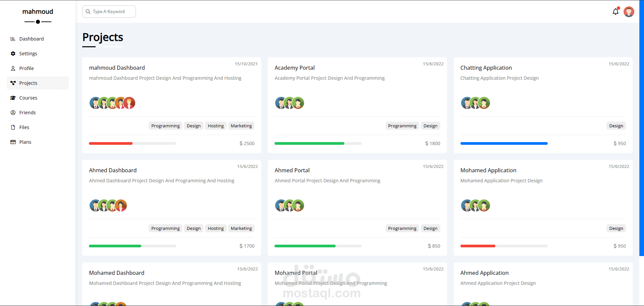The image size is (644, 306).
Task: Open the Chatting Application project title
Action: coord(486,68)
